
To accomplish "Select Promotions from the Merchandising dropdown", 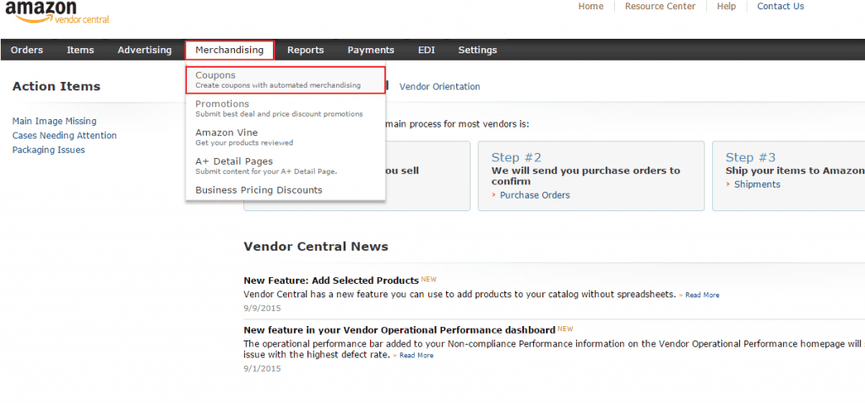I will [x=279, y=108].
